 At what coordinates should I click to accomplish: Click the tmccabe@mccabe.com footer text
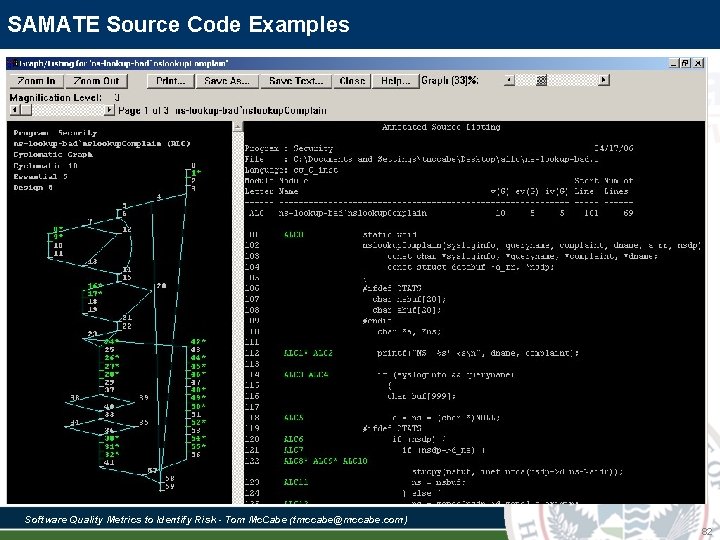349,520
